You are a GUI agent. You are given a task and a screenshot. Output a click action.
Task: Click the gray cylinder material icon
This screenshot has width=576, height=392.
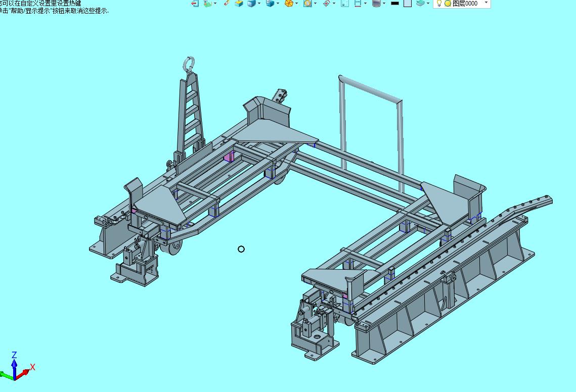click(376, 4)
